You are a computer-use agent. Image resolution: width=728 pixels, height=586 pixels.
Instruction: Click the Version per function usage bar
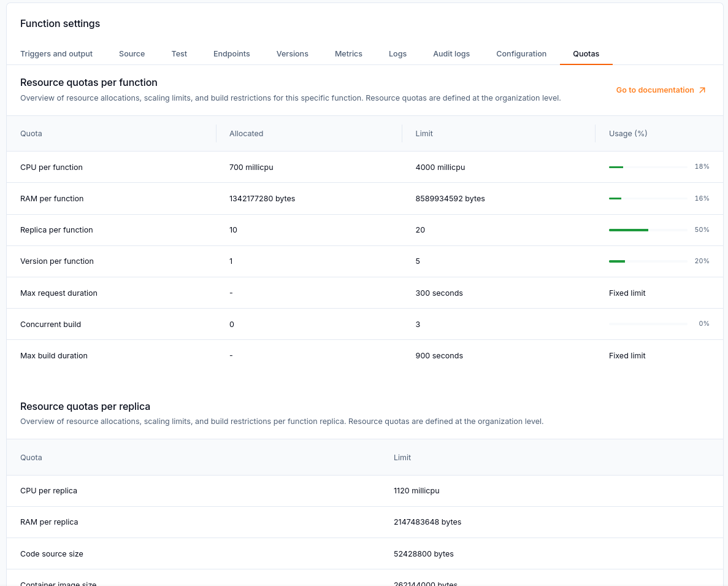click(648, 261)
